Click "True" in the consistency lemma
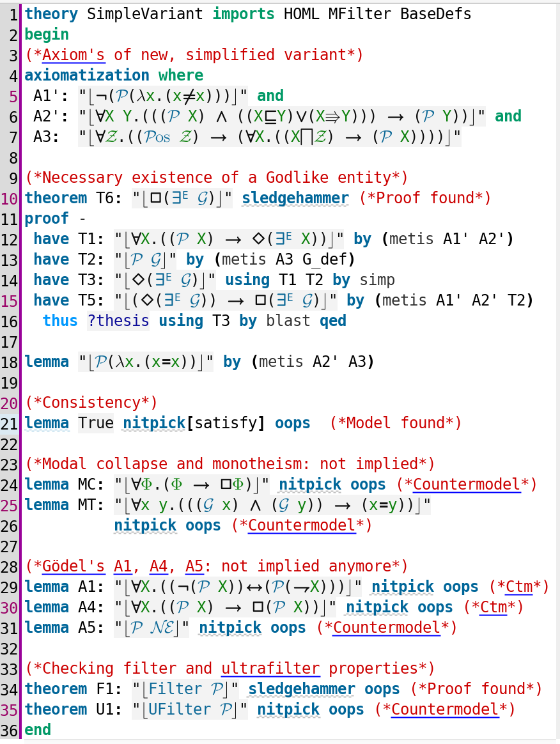 click(96, 422)
